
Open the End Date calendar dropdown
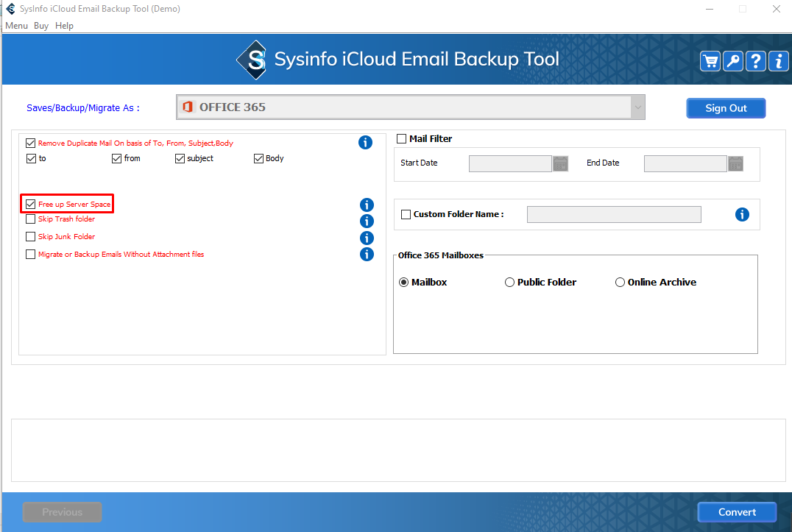pos(735,163)
